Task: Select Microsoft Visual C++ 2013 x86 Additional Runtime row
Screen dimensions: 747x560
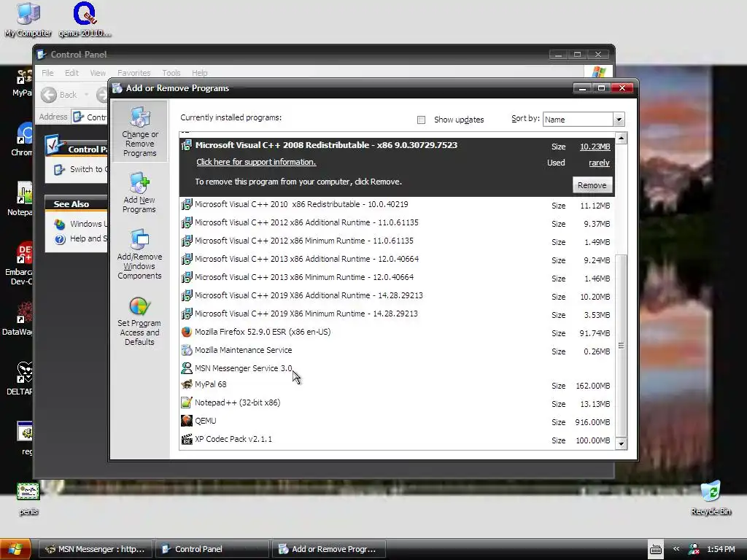Action: (397, 259)
